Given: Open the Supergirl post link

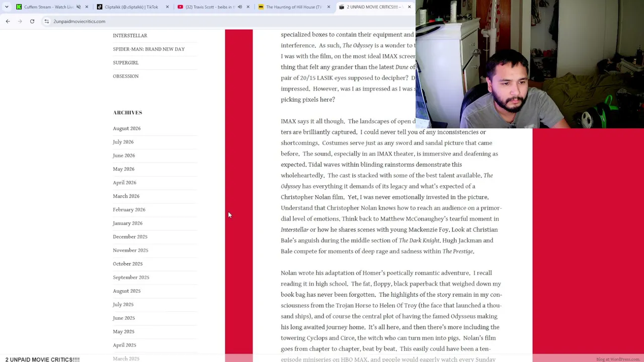Looking at the screenshot, I should click(125, 63).
